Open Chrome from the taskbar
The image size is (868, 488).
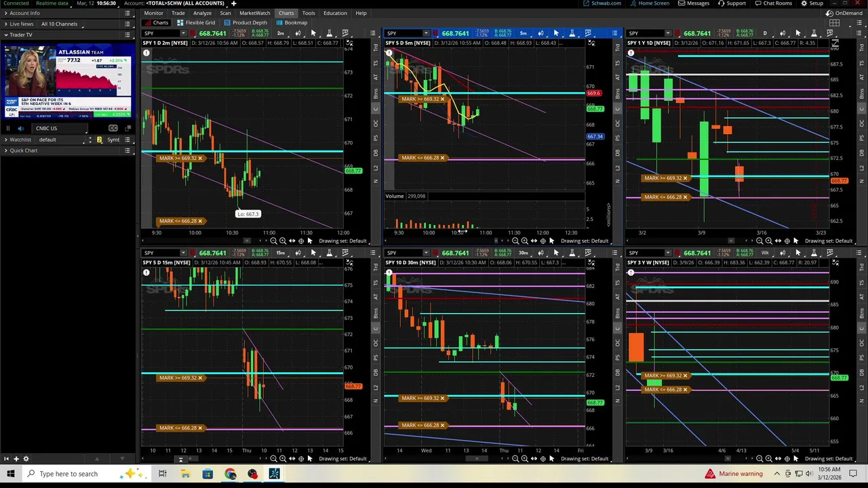tap(230, 474)
